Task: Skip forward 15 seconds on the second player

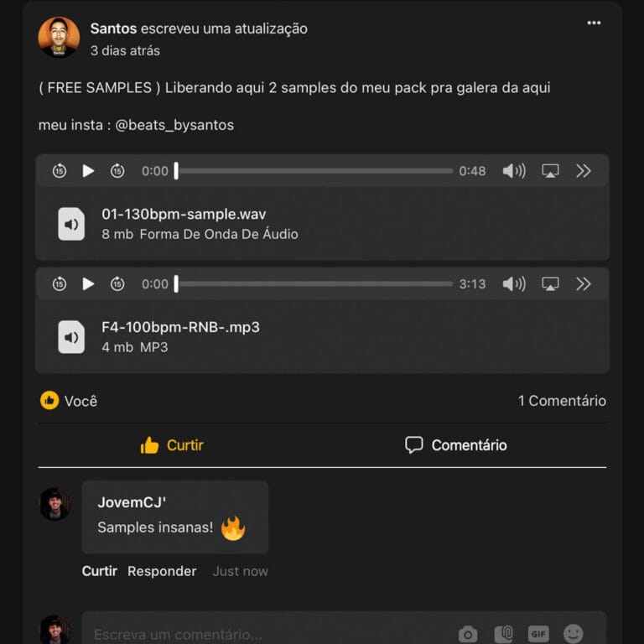Action: click(117, 284)
